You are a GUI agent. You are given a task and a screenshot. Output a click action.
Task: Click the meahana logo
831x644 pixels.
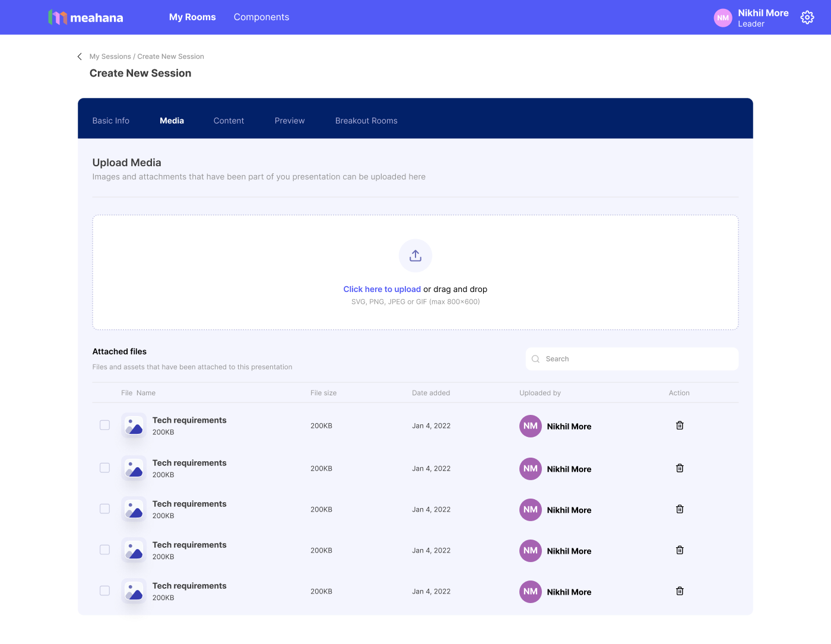(x=86, y=17)
